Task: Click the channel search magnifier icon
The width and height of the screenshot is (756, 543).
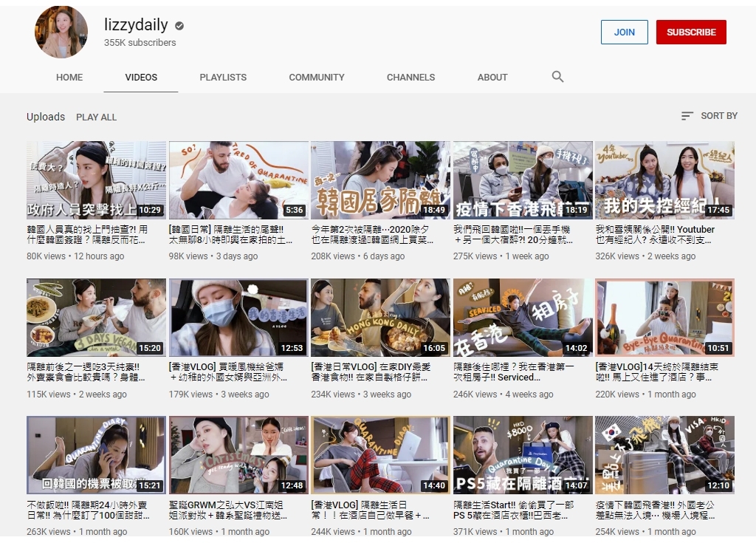Action: pyautogui.click(x=557, y=77)
